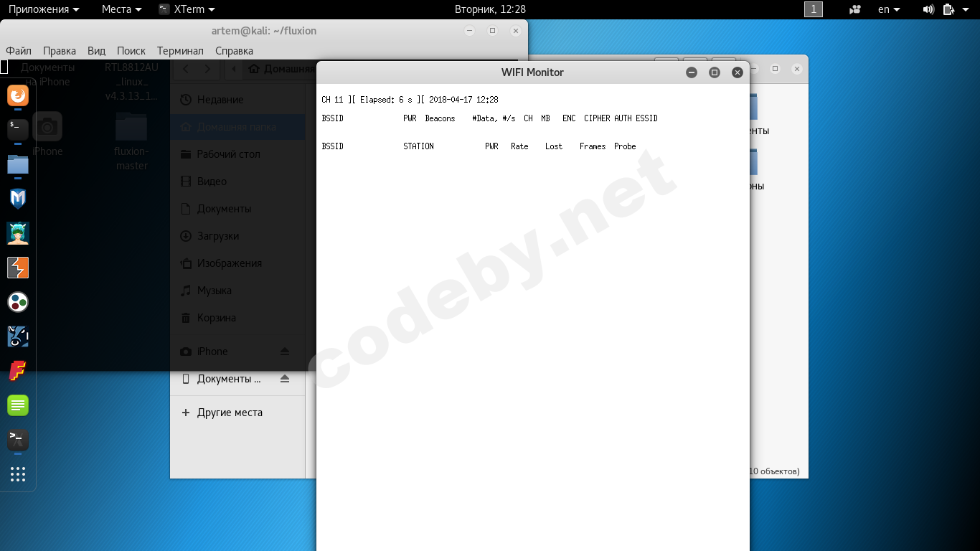Image resolution: width=980 pixels, height=551 pixels.
Task: Click the STATION column header
Action: tap(418, 146)
